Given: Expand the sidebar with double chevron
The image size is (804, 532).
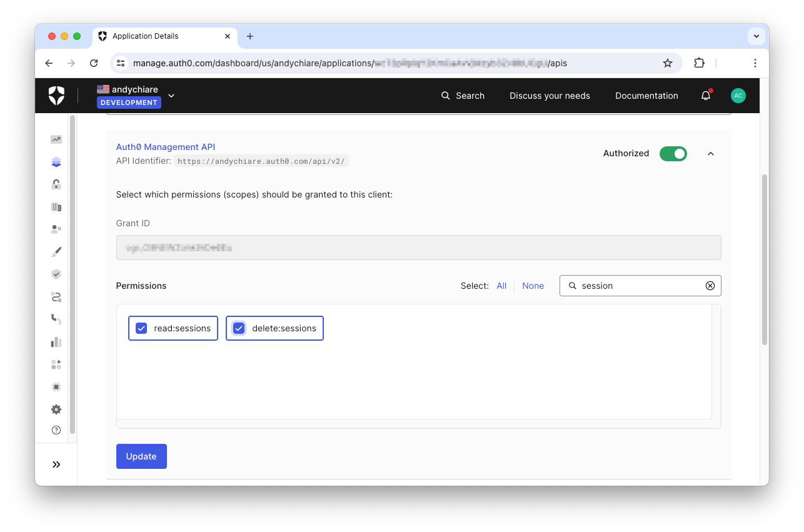Looking at the screenshot, I should point(56,464).
